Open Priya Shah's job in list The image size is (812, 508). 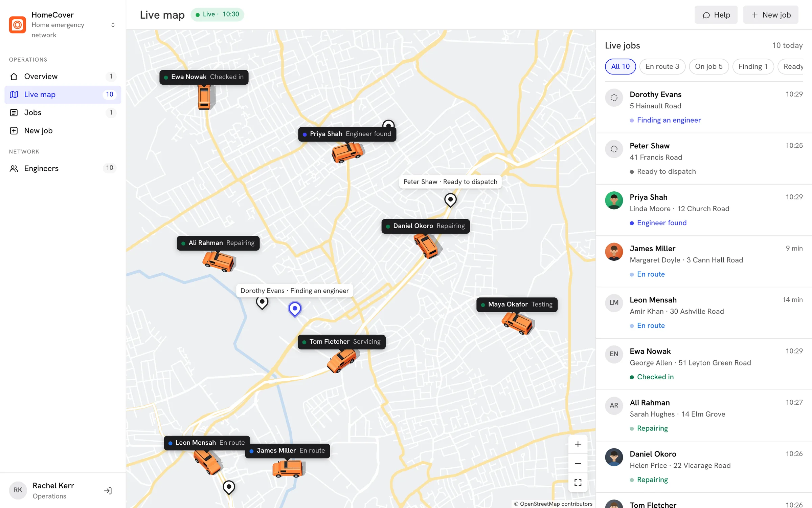pos(704,210)
